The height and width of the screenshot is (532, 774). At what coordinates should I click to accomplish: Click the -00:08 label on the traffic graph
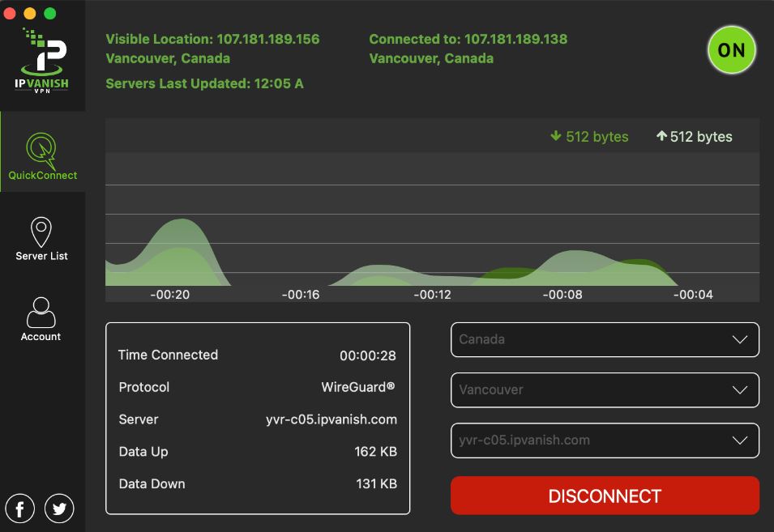click(x=562, y=295)
